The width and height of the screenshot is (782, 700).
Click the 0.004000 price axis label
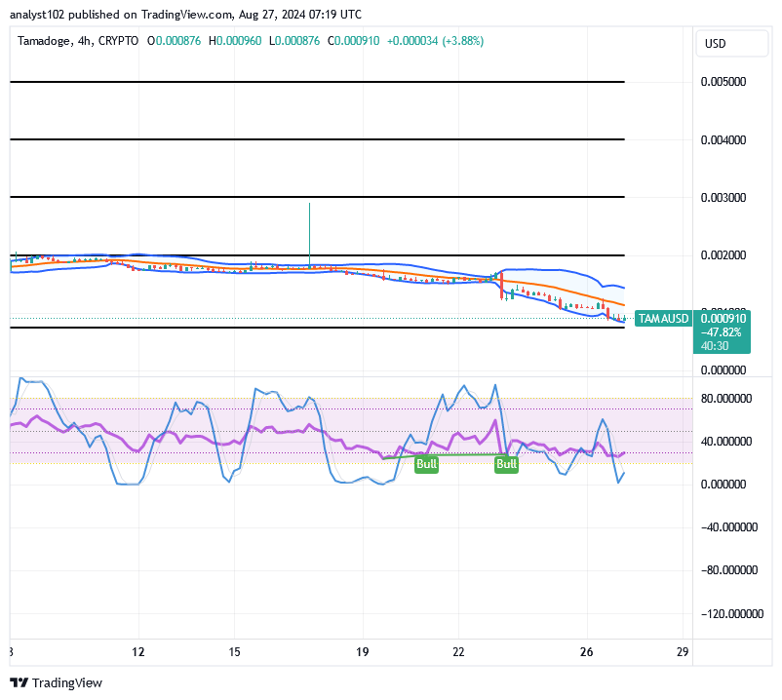723,140
